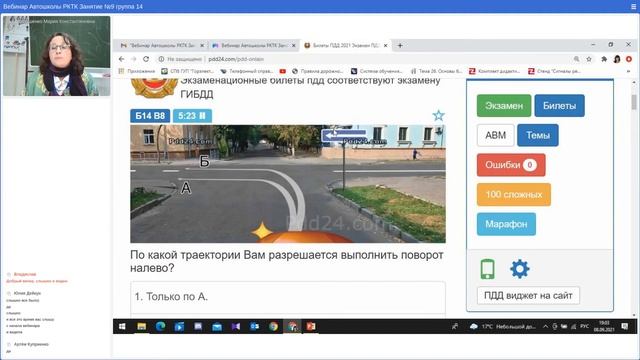Close the Билеты ПДД 2021 tab
Viewport: 640px width, 360px height.
point(386,46)
